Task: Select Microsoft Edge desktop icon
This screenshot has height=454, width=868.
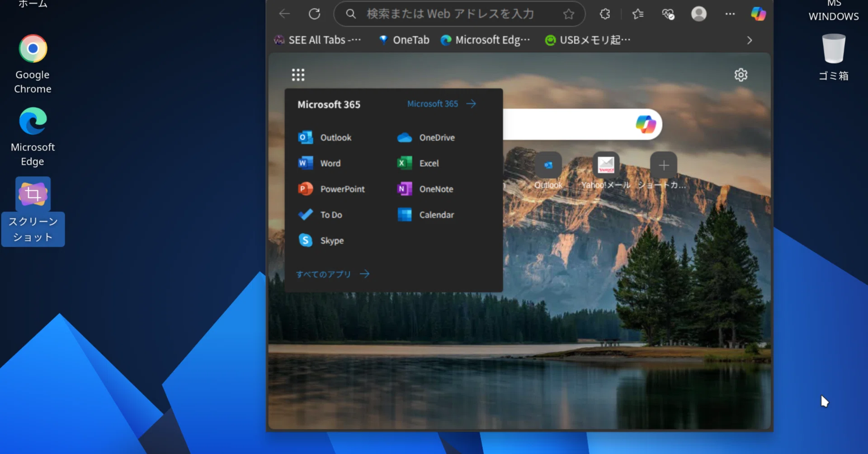Action: (x=33, y=137)
